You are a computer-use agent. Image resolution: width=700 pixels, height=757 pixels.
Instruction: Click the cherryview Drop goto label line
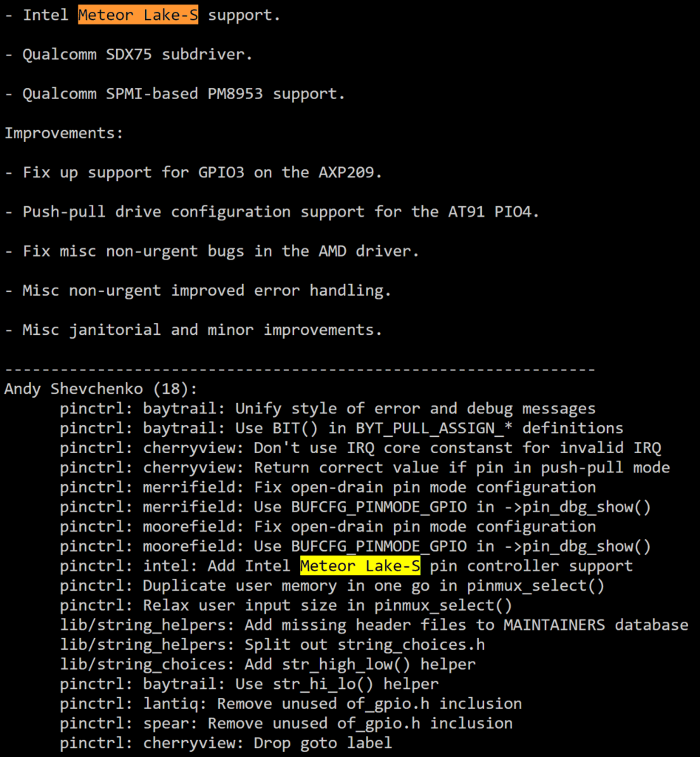point(226,743)
